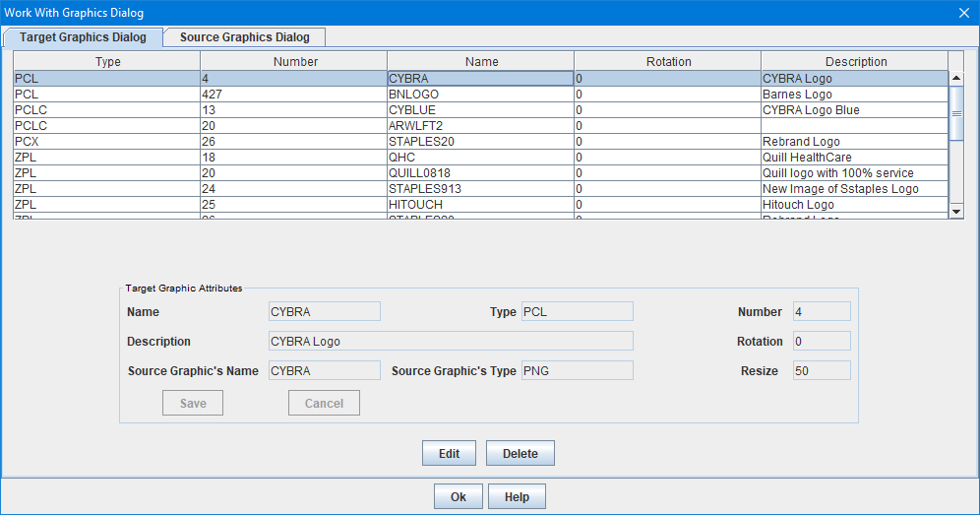
Task: Click the number cell 427
Action: 294,95
